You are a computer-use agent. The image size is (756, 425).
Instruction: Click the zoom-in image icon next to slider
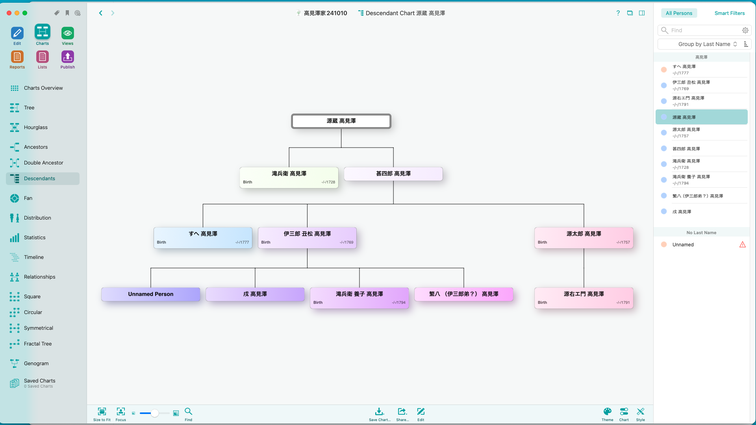click(x=176, y=413)
